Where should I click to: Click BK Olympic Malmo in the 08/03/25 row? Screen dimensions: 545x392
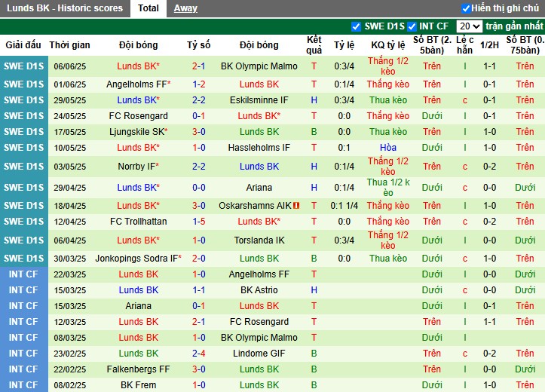(259, 338)
